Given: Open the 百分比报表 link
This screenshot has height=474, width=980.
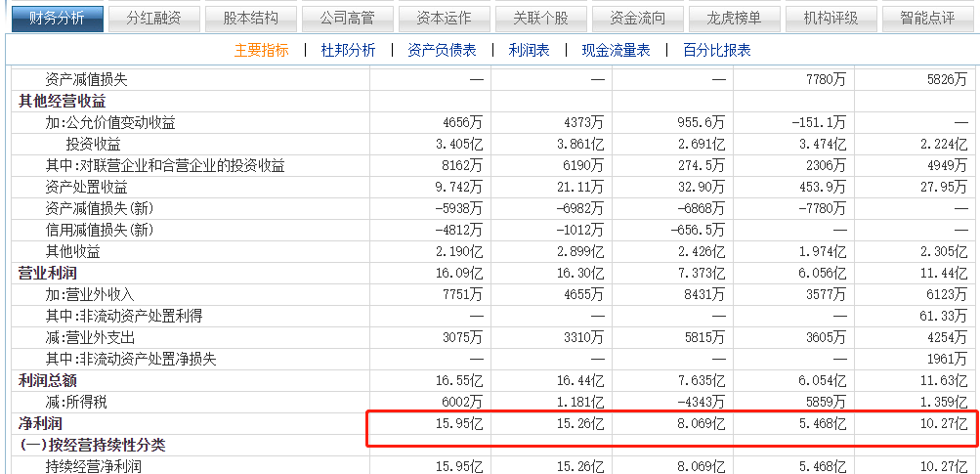Looking at the screenshot, I should [x=717, y=51].
